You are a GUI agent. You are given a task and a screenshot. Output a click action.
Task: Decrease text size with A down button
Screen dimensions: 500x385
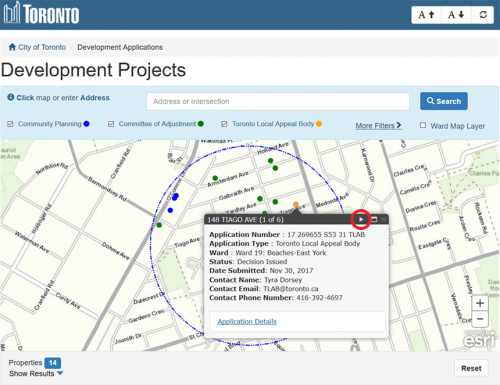456,15
